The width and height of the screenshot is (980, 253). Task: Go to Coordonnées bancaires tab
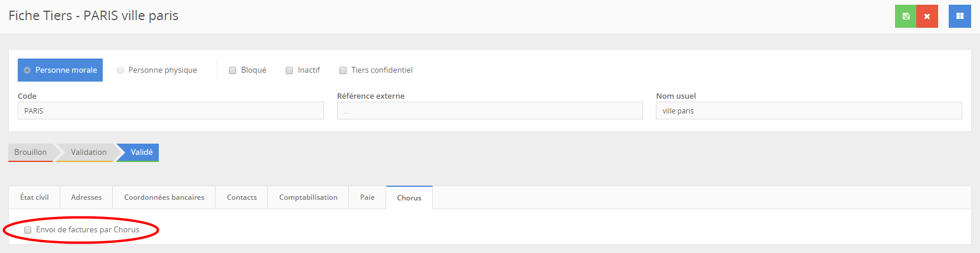pyautogui.click(x=164, y=197)
